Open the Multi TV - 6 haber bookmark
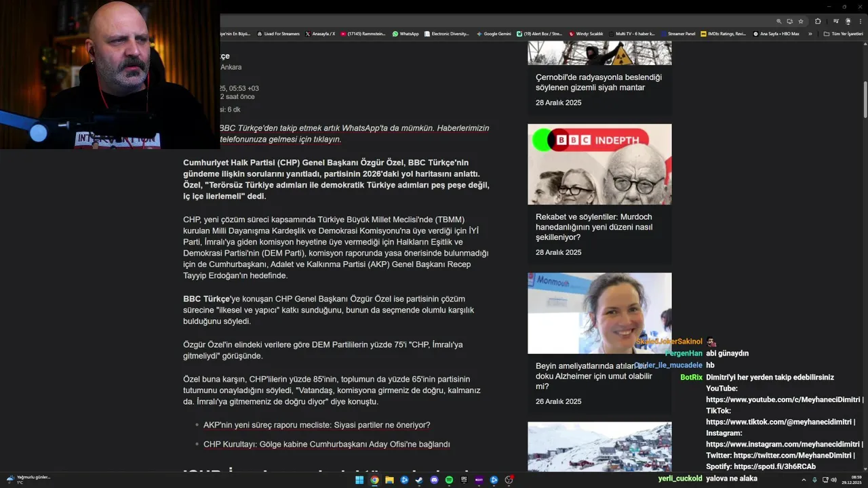 (x=631, y=34)
